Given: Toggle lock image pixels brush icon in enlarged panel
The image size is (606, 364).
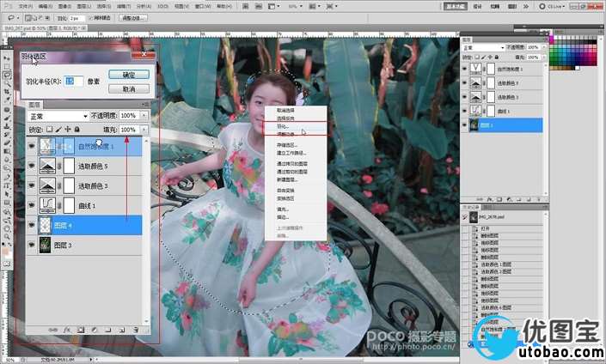Looking at the screenshot, I should (58, 130).
